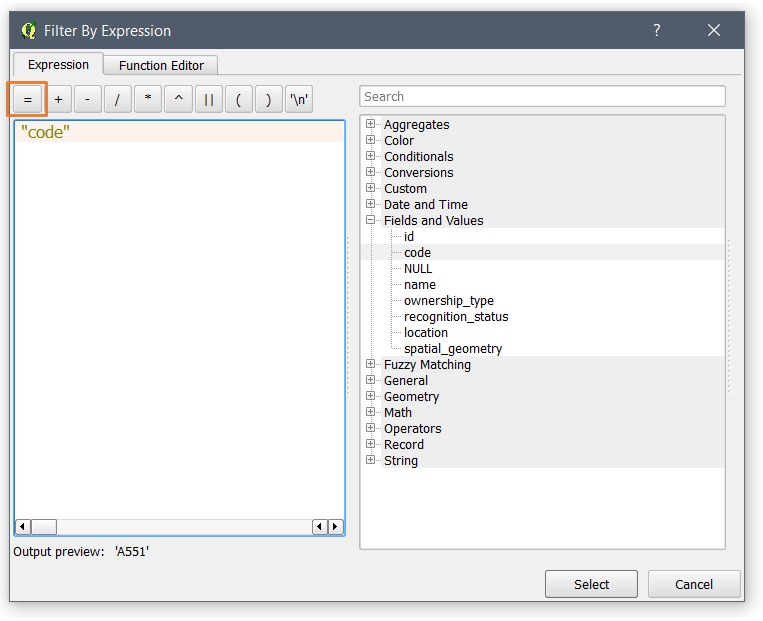Screen dimensions: 763x621
Task: Click the caret power operator button
Action: [178, 99]
